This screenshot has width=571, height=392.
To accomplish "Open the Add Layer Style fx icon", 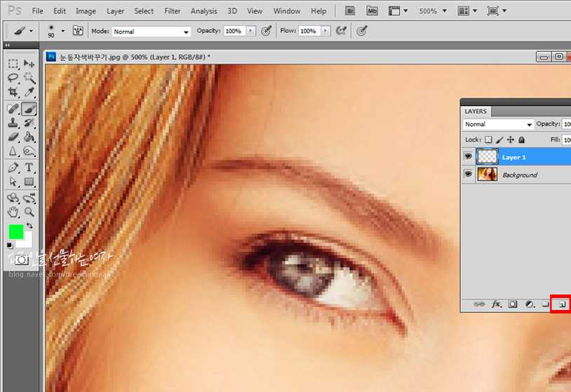I will point(497,304).
